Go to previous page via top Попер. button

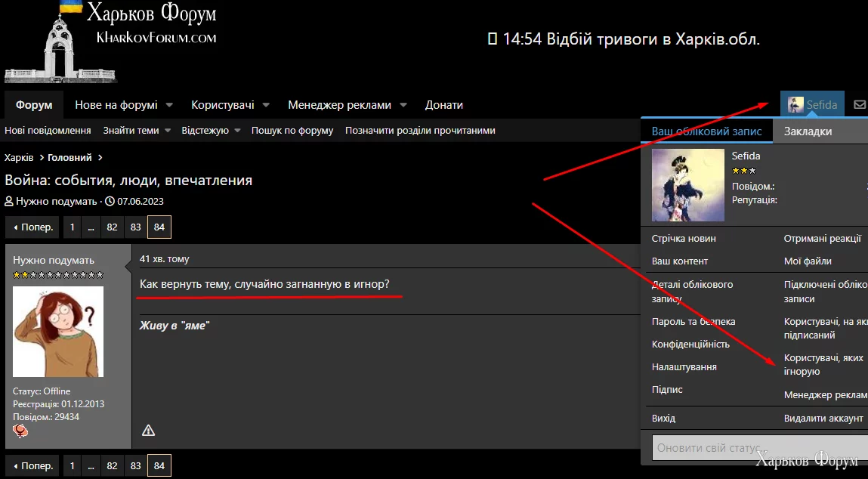[x=32, y=227]
